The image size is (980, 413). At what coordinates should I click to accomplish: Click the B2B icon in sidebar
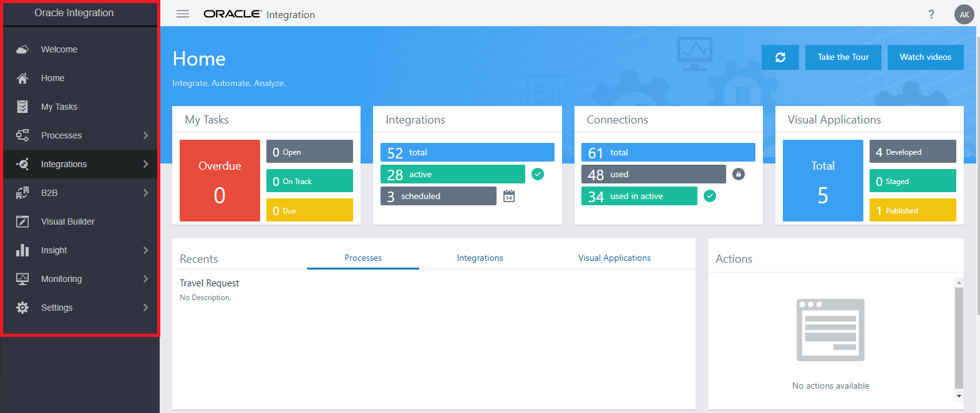pyautogui.click(x=22, y=193)
